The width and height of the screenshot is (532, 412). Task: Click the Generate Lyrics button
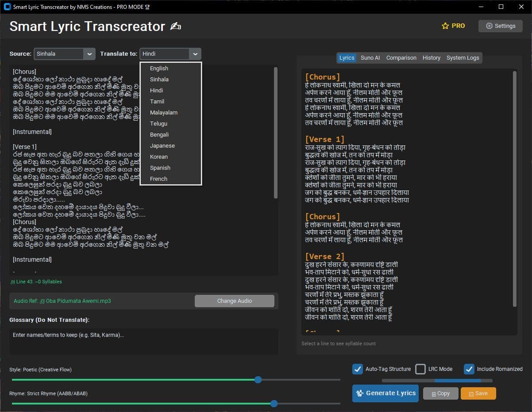pos(386,393)
